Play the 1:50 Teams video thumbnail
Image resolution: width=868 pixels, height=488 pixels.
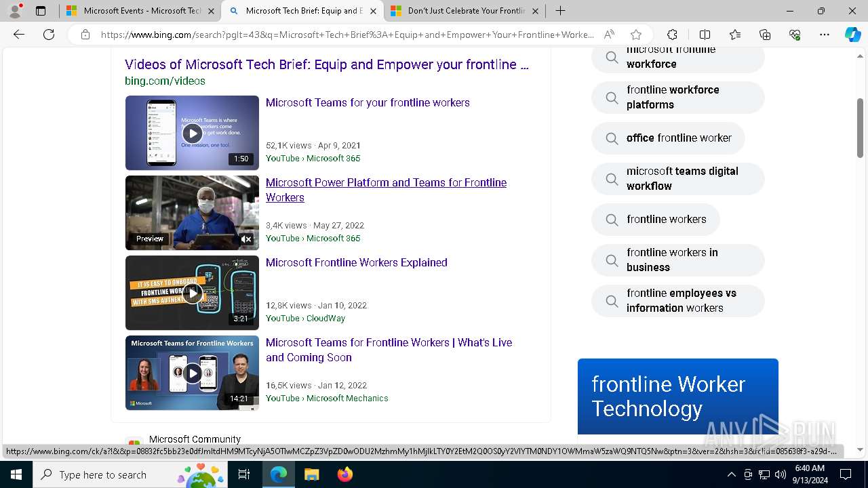pos(192,133)
